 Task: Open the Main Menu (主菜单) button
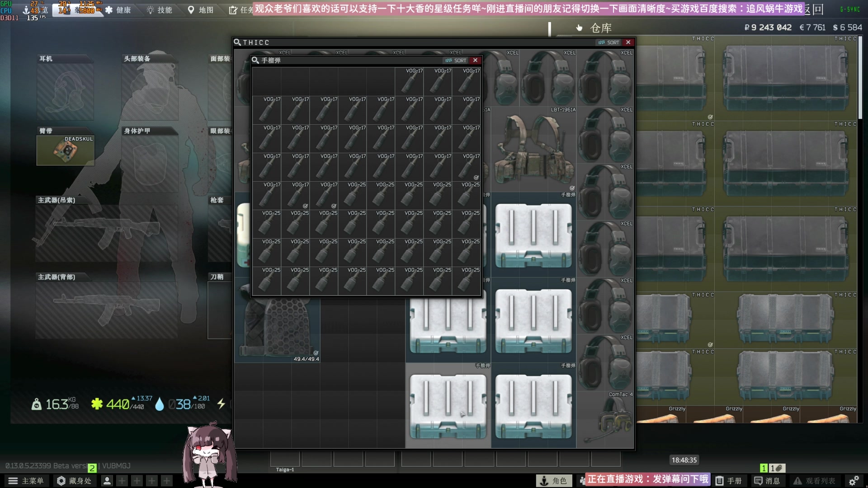click(26, 481)
